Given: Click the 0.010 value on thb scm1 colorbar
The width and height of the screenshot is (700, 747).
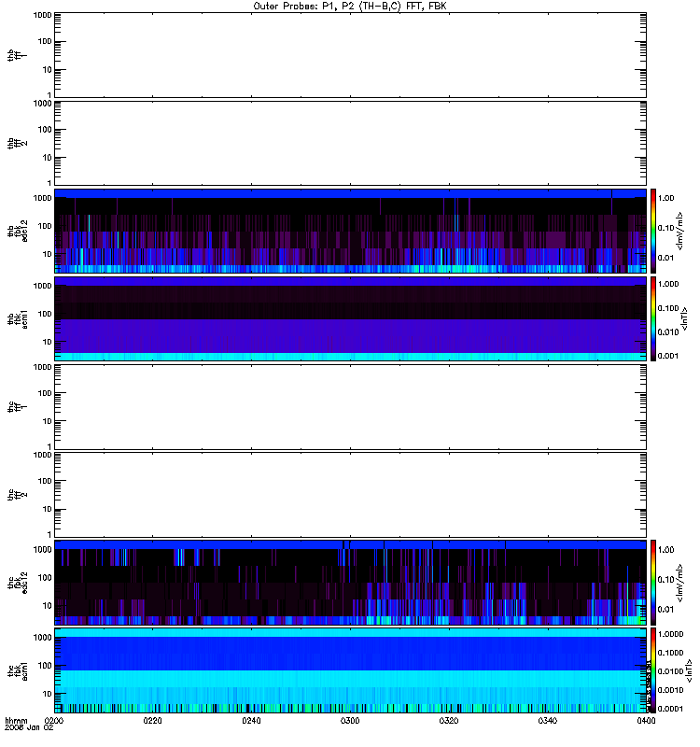Looking at the screenshot, I should click(x=668, y=332).
